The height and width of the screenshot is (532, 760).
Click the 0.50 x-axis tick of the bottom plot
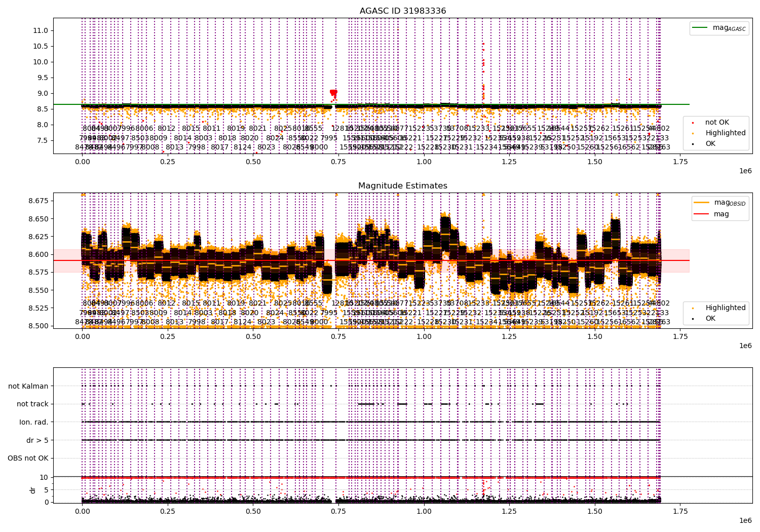tap(253, 512)
